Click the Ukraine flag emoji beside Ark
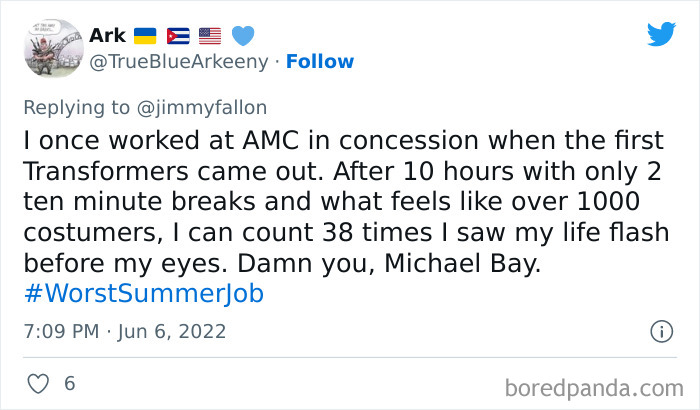This screenshot has width=700, height=410. pyautogui.click(x=146, y=36)
